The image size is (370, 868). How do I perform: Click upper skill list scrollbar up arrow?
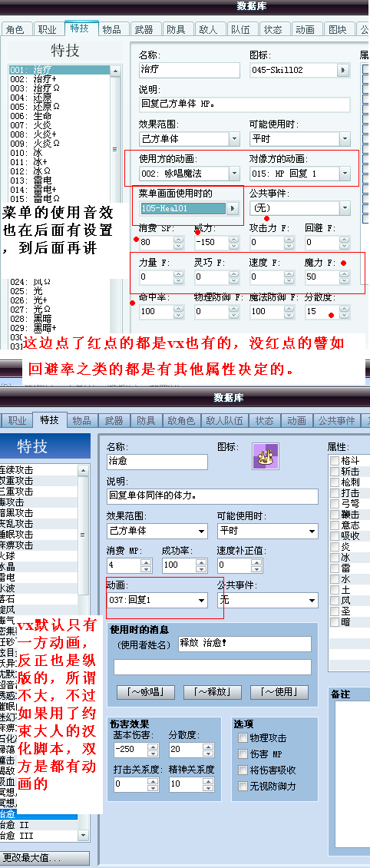click(115, 71)
